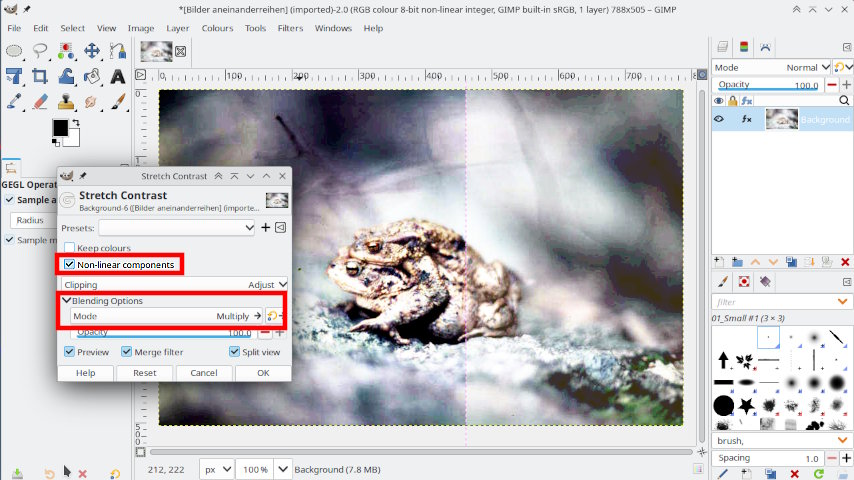This screenshot has width=854, height=480.
Task: Toggle Sample merged checkbox in tool options
Action: [x=9, y=240]
